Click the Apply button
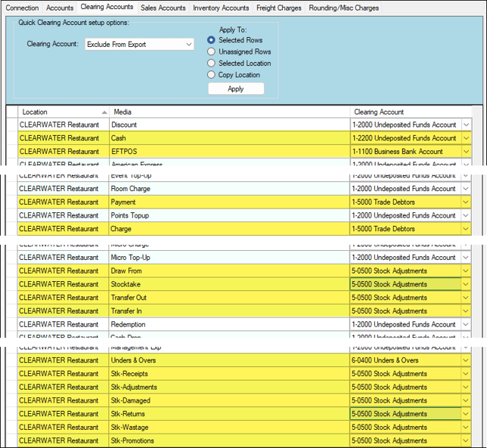This screenshot has width=487, height=448. click(236, 88)
